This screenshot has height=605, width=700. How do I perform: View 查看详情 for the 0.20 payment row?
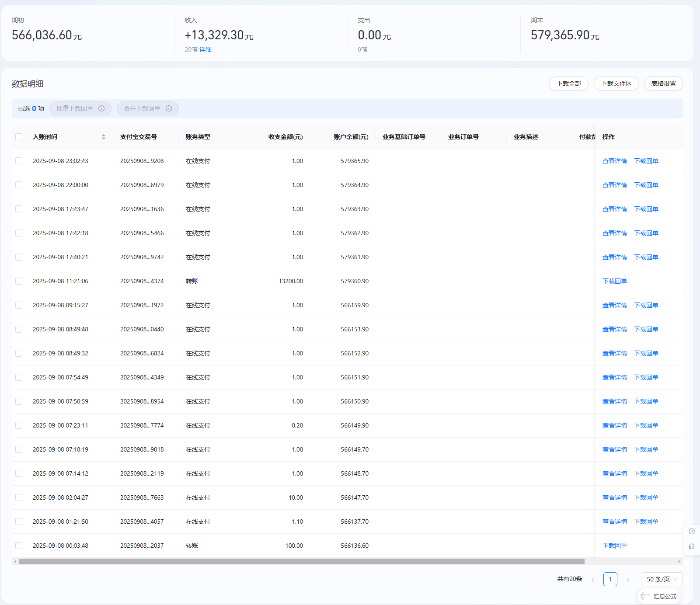(614, 425)
